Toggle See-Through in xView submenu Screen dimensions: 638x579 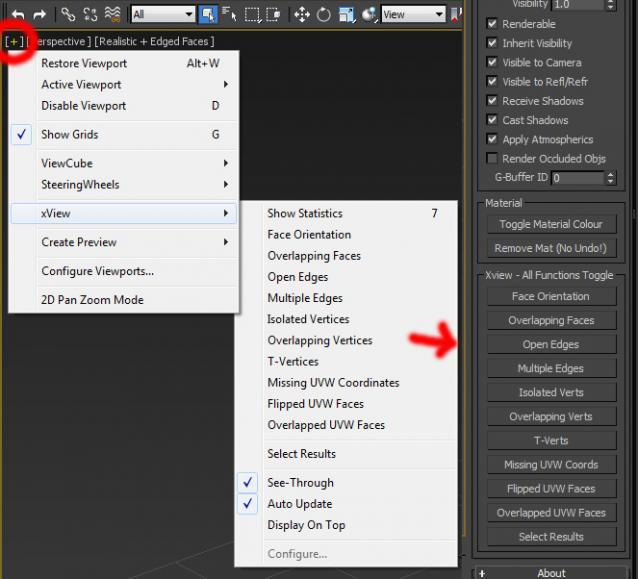[x=346, y=483]
